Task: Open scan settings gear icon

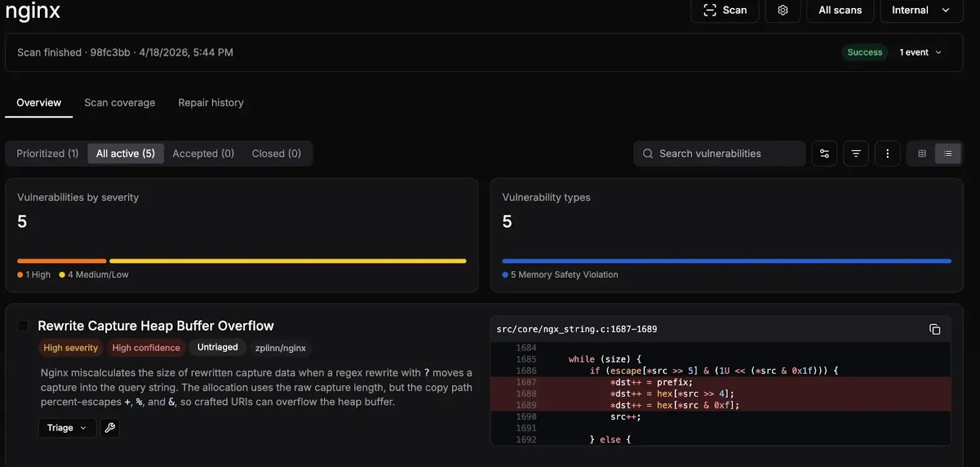Action: coord(783,10)
